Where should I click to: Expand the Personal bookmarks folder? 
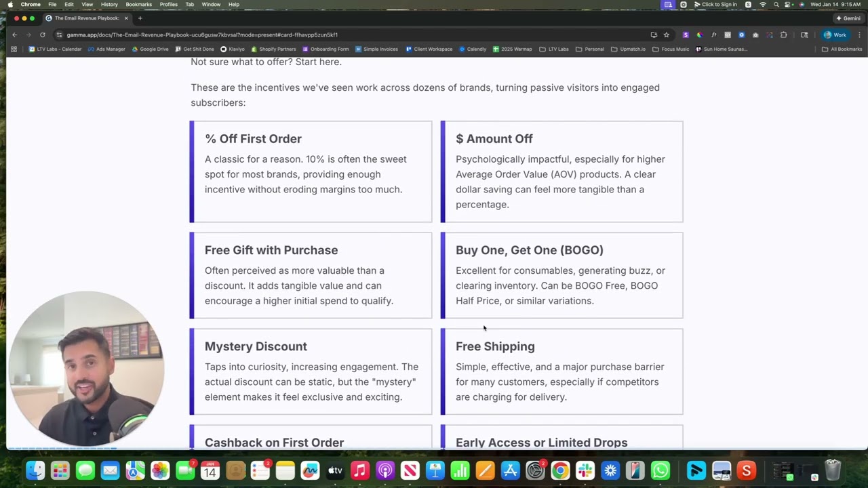point(589,49)
